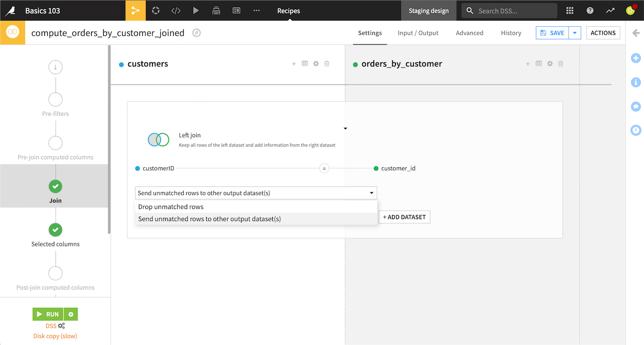Open the timeline clock icon in right sidebar
This screenshot has height=345, width=644.
pos(635,130)
